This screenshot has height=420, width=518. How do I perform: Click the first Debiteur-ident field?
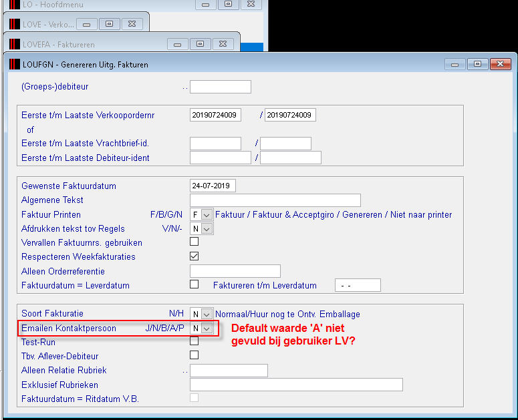(x=221, y=158)
